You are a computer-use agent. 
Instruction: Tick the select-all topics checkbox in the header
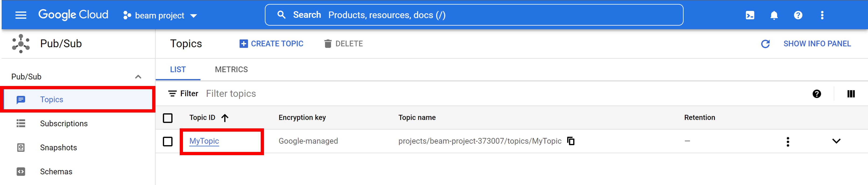tap(168, 118)
